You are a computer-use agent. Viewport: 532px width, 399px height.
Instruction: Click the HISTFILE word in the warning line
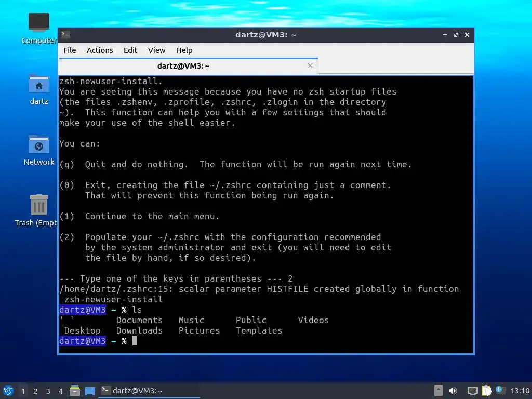(x=287, y=289)
